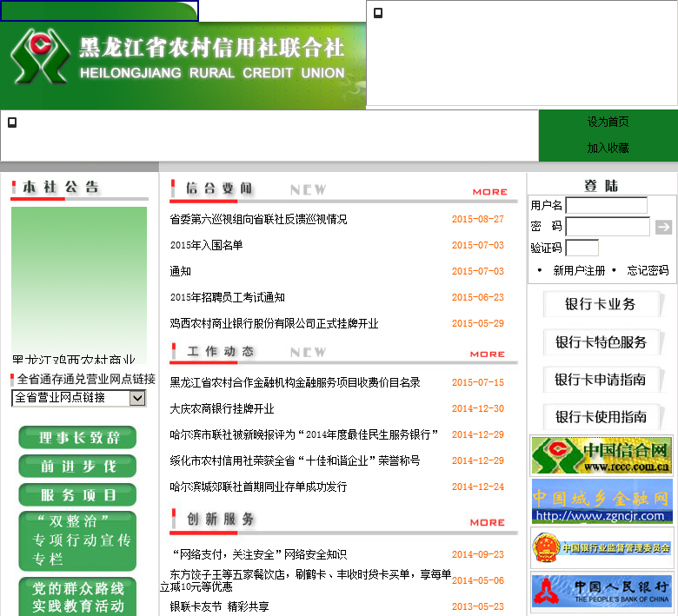
Task: Focus the 用户名 input field
Action: 606,205
